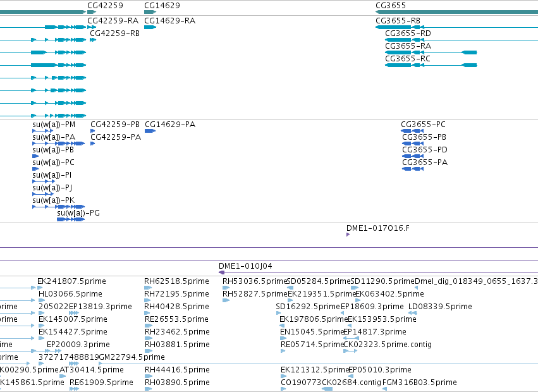
Task: Select the DME1-017016.F feature label
Action: (378, 228)
